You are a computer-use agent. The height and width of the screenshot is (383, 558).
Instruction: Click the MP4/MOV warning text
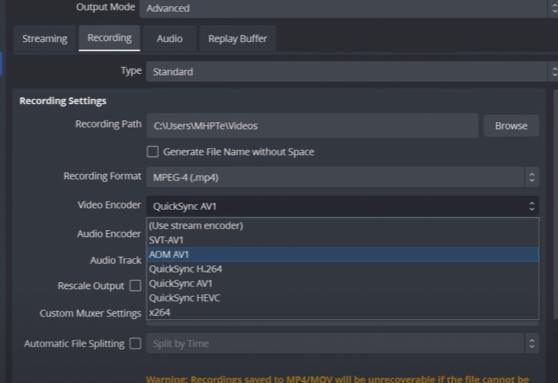pos(337,379)
